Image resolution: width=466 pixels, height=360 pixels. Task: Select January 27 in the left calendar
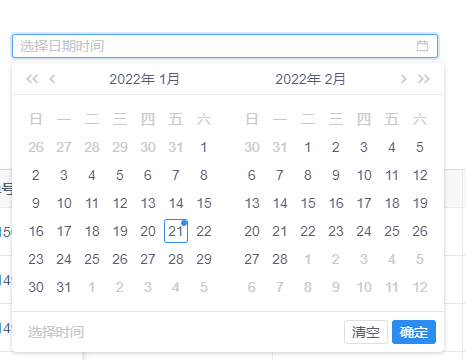tap(148, 259)
